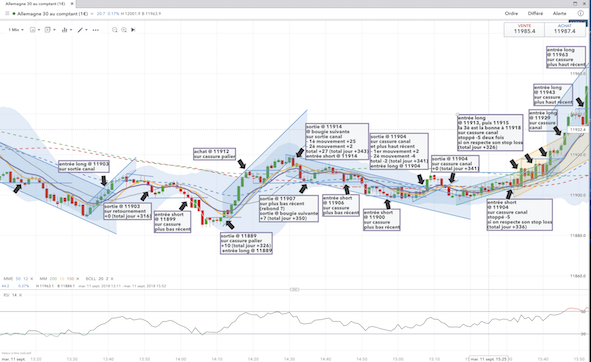This screenshot has width=591, height=362.
Task: Select annotation 'entrée long @ 11913, puis 11915'
Action: click(x=490, y=132)
